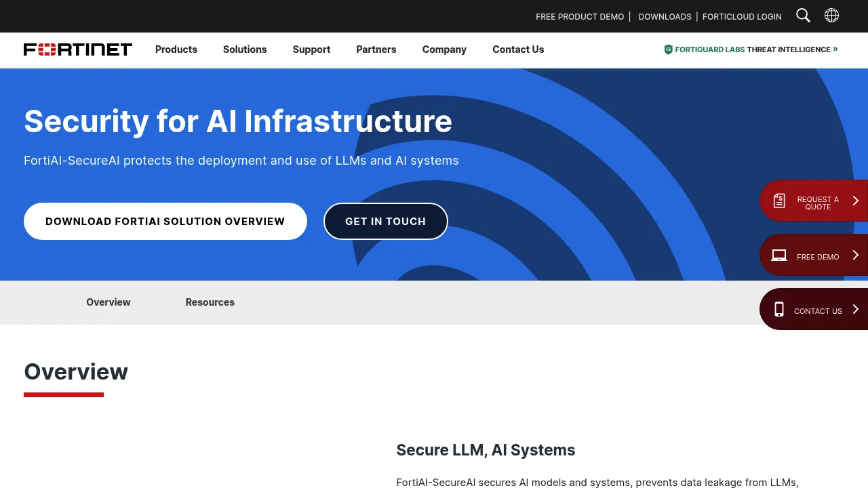This screenshot has height=488, width=868.
Task: Click Download FortiAI Solution Overview button
Action: tap(165, 221)
